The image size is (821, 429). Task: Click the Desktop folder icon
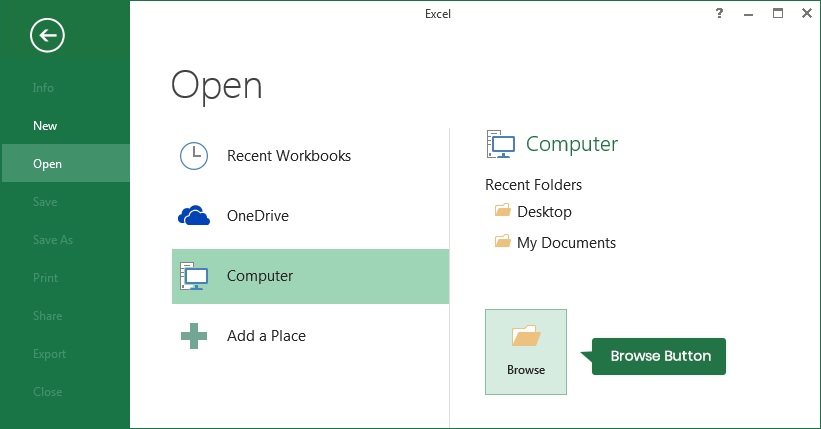click(502, 211)
